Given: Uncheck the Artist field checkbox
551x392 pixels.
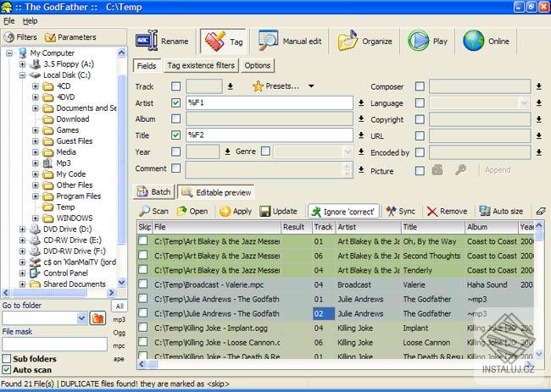Looking at the screenshot, I should pos(175,102).
